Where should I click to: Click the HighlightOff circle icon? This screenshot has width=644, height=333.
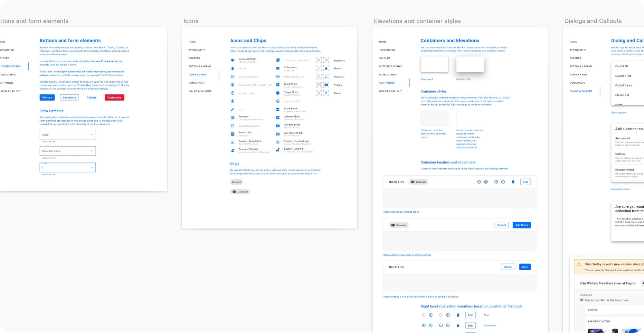click(278, 101)
